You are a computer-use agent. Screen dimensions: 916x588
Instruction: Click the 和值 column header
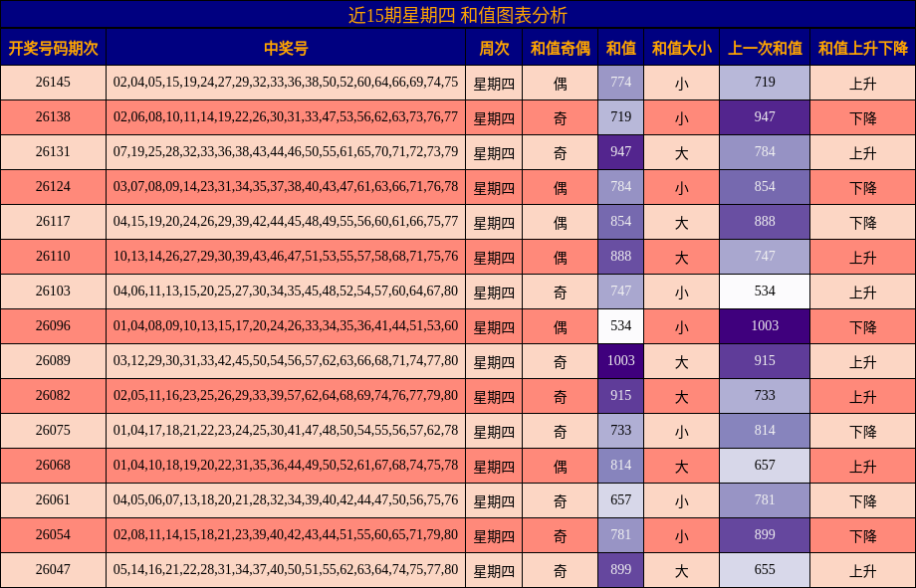[620, 48]
